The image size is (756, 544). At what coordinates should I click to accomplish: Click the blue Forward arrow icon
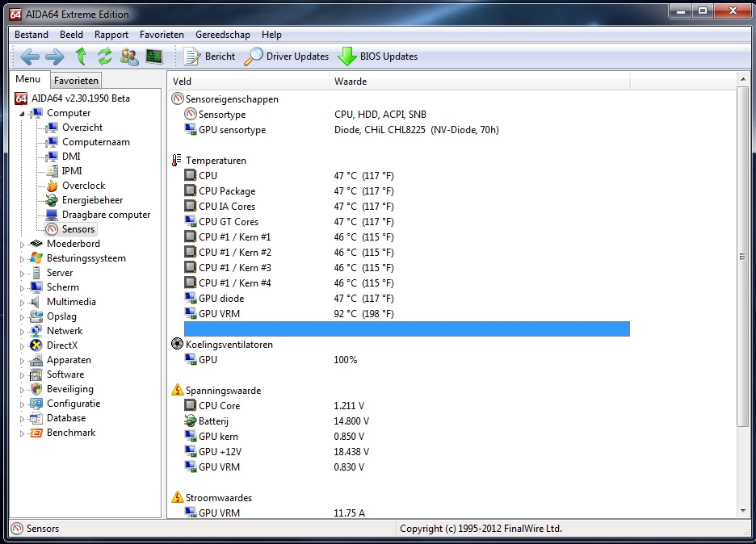[54, 56]
